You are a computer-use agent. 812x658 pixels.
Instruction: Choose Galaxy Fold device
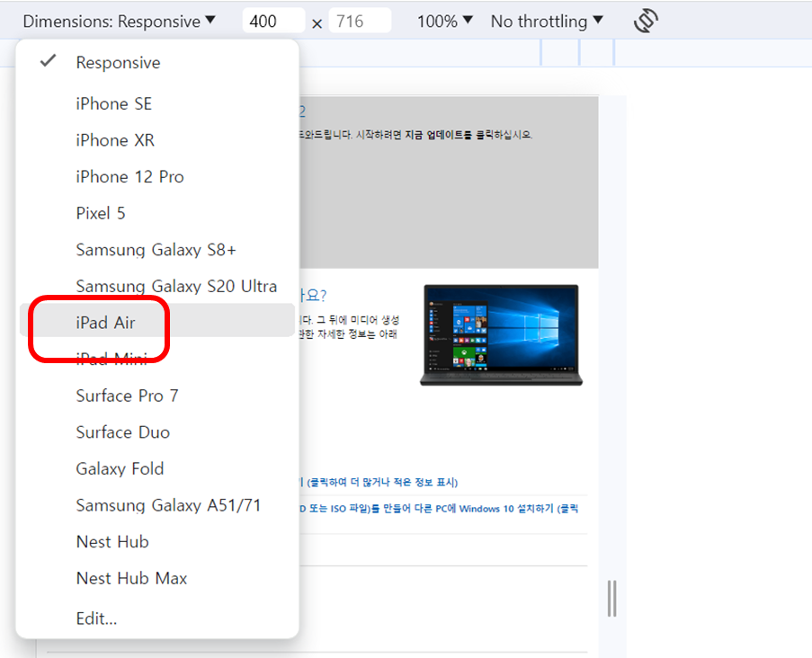click(x=157, y=468)
